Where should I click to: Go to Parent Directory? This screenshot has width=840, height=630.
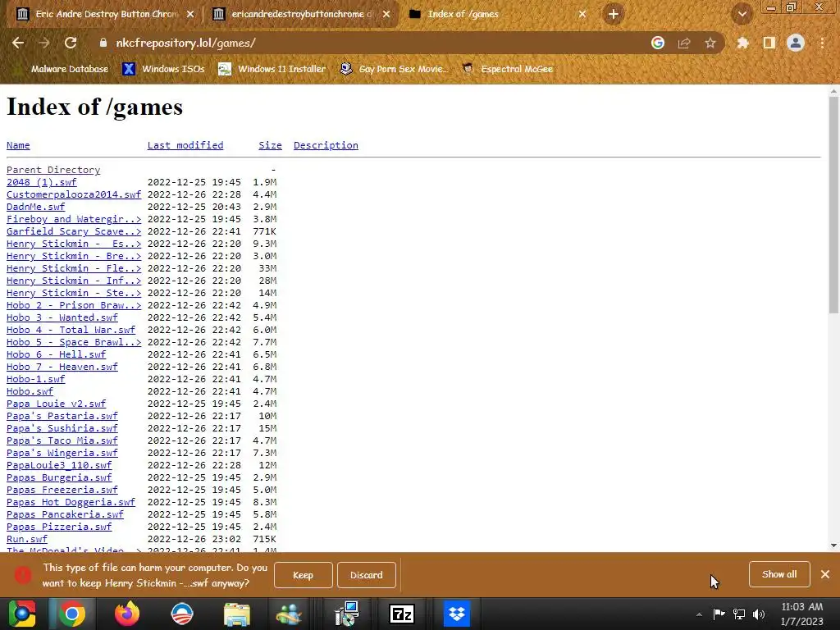point(53,170)
